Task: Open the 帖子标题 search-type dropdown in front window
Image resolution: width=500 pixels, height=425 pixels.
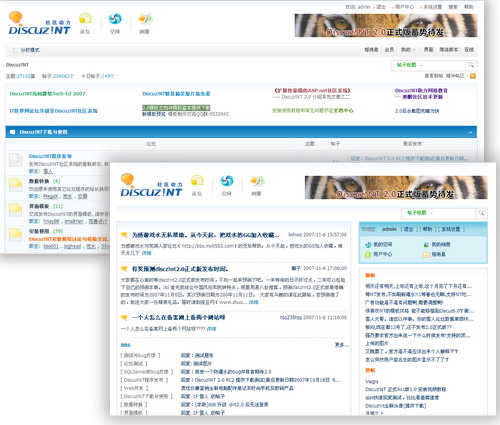Action: pos(420,213)
